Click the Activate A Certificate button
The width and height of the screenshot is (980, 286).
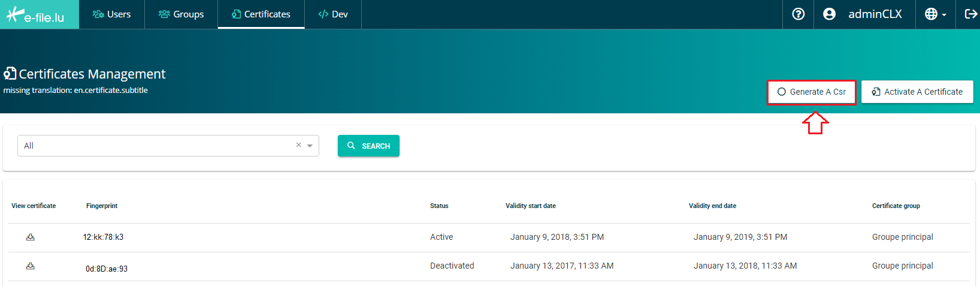(917, 92)
